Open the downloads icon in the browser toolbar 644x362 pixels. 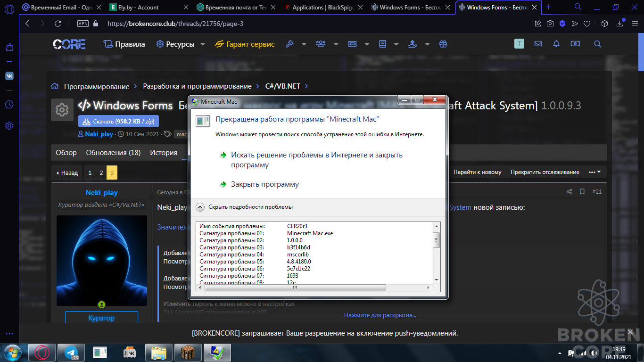point(620,24)
